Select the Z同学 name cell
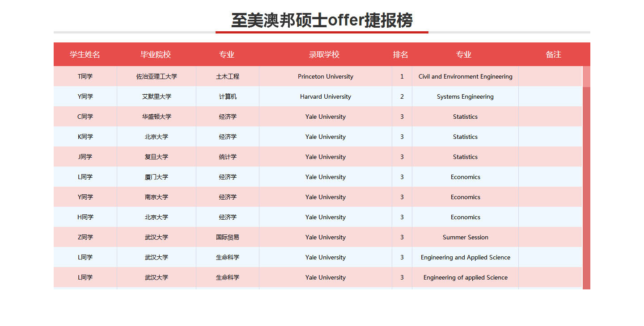This screenshot has height=326, width=644. point(85,237)
